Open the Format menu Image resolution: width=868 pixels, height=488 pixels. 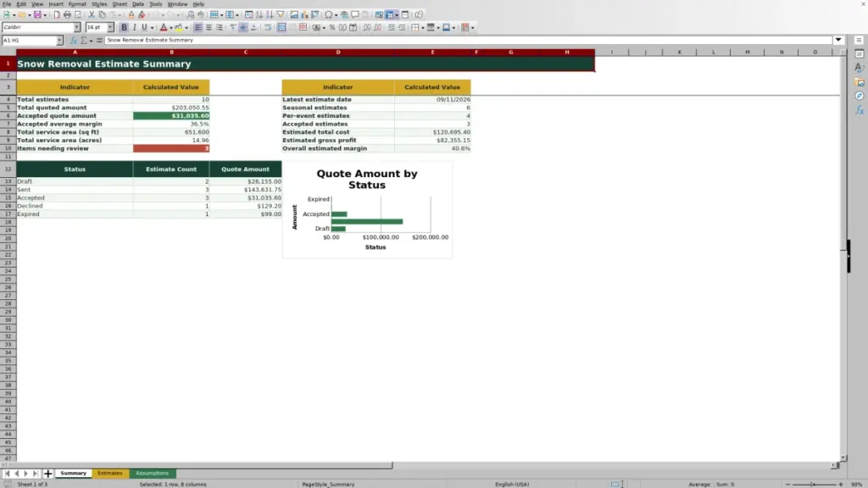tap(77, 4)
